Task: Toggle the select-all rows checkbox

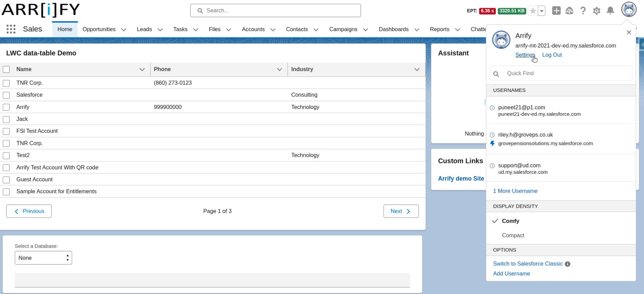Action: 6,69
